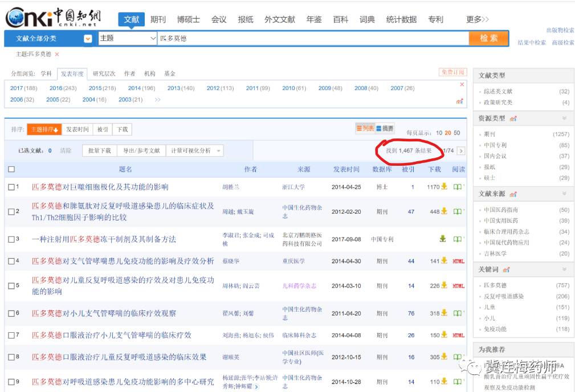Open HTML reading for the 蔡晓华 article
This screenshot has width=575, height=392.
[458, 262]
